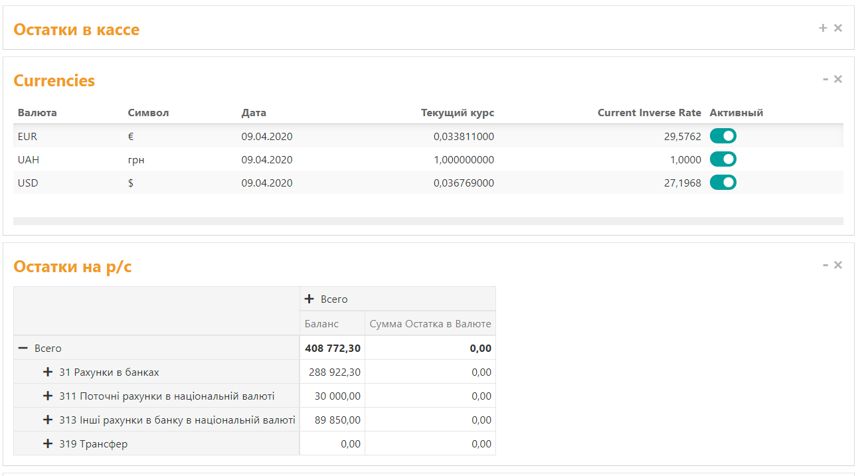The image size is (868, 476).
Task: Expand row 31 Рахунки в банках
Action: (x=48, y=372)
